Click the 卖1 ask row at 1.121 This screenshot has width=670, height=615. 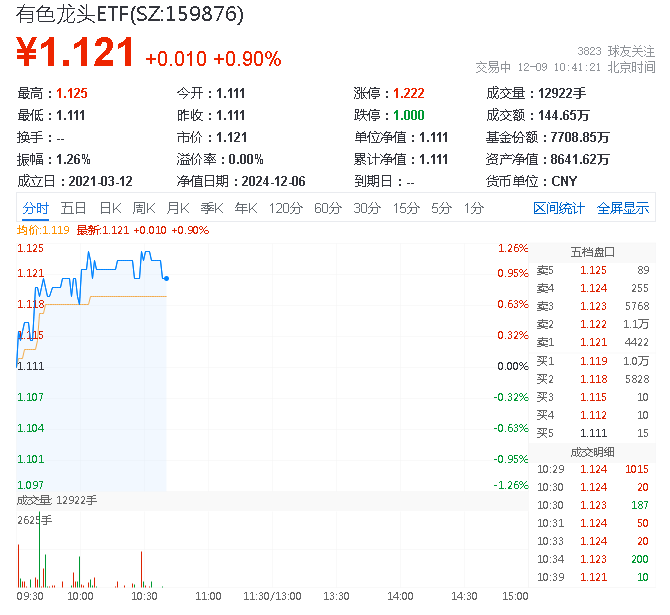coord(593,342)
